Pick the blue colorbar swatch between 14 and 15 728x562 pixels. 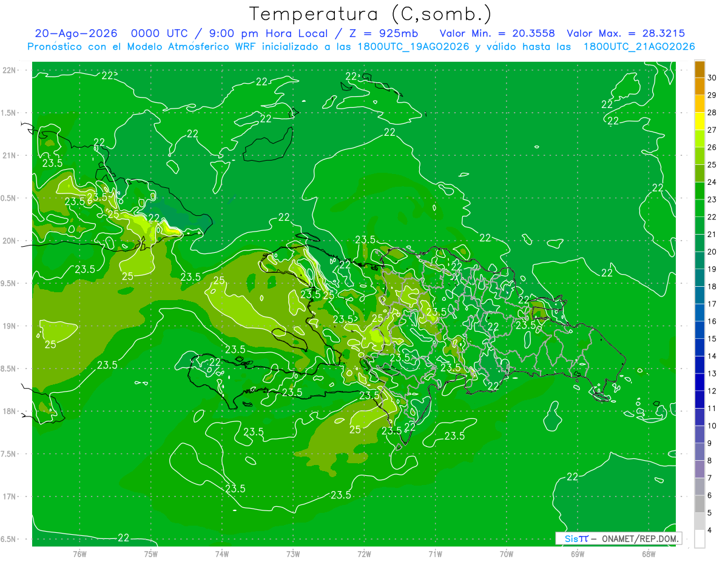pos(699,347)
